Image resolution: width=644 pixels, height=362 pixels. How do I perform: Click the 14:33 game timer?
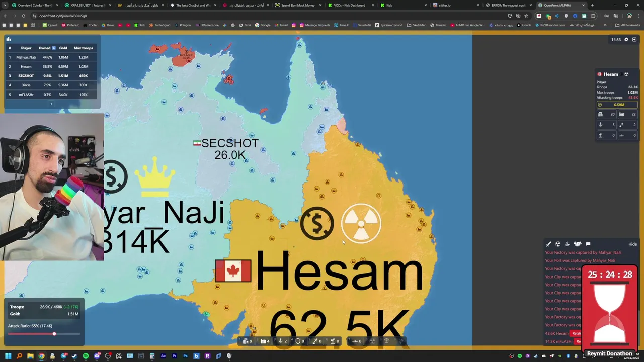616,39
